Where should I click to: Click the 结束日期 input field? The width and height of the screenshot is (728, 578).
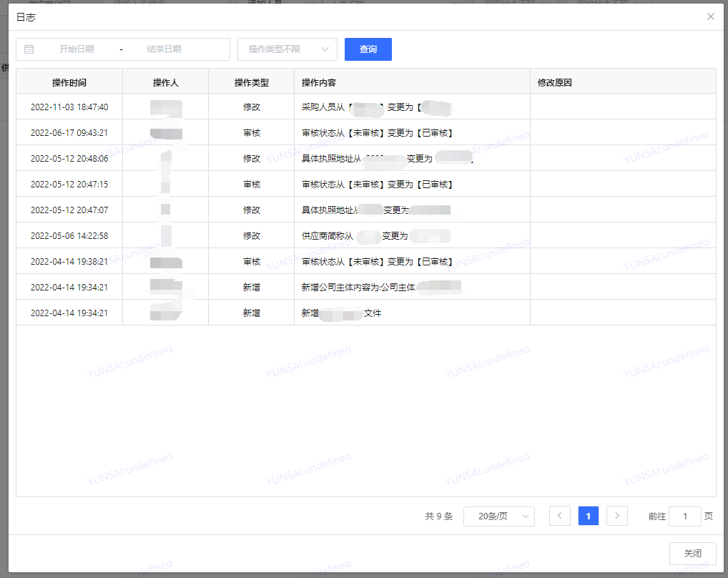pyautogui.click(x=164, y=49)
